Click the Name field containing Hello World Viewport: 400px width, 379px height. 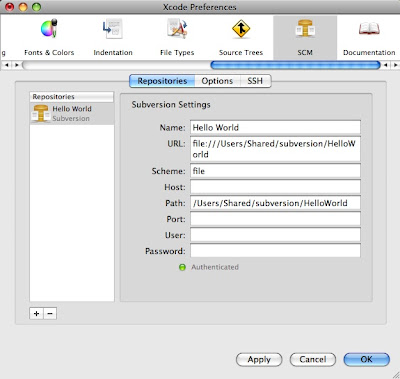275,127
